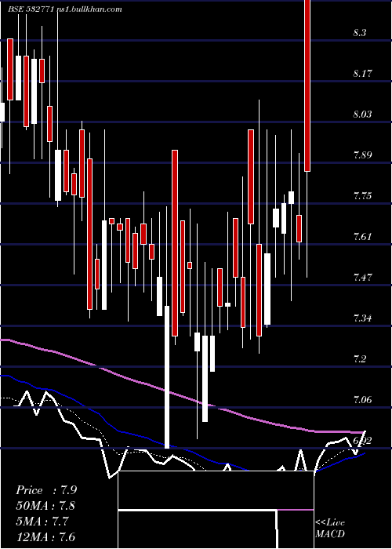Select the long white candle reaching down to 6.92
Image resolution: width=392 pixels, height=549 pixels.
[x=167, y=376]
